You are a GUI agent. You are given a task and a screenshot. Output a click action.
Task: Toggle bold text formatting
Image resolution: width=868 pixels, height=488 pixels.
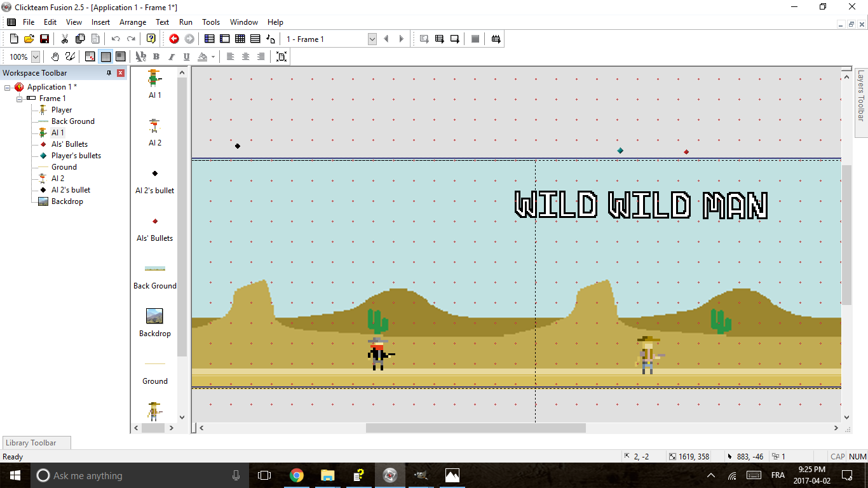[156, 57]
